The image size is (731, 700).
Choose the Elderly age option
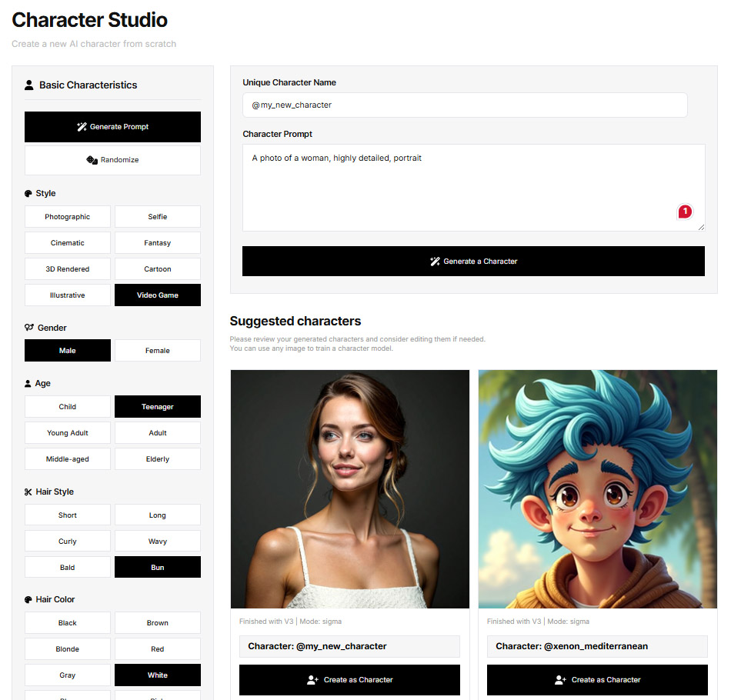[157, 459]
